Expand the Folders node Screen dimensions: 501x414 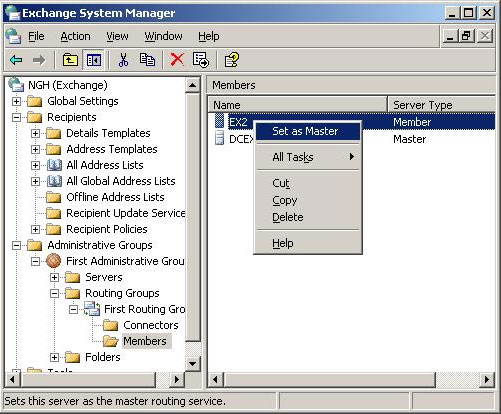point(54,357)
